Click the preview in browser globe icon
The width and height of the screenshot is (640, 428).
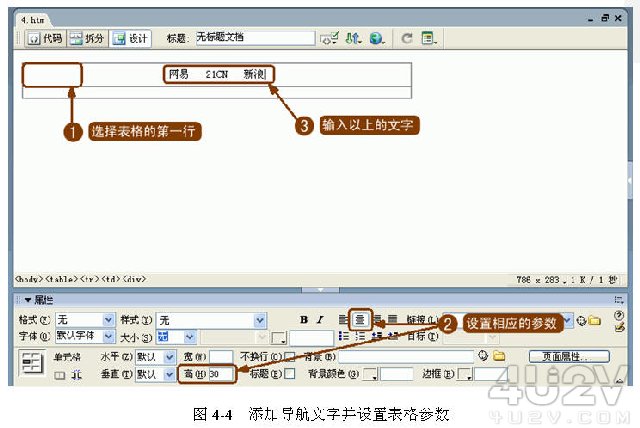tap(376, 38)
